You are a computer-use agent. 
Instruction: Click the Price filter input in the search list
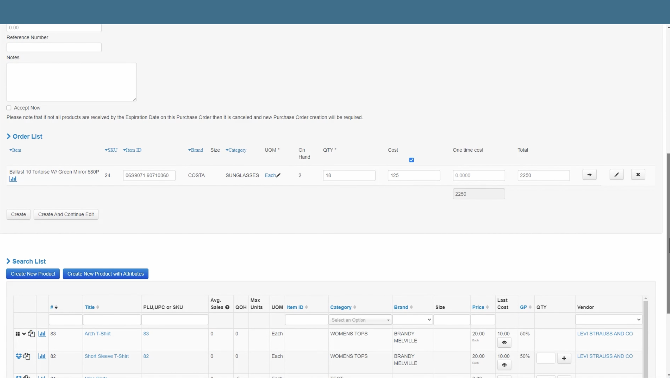tap(483, 320)
